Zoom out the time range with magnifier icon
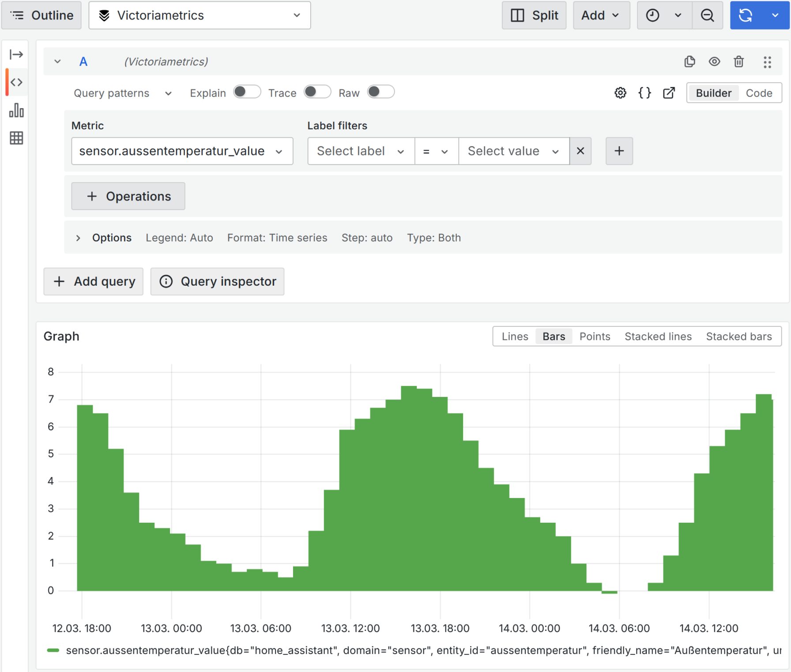 coord(707,15)
